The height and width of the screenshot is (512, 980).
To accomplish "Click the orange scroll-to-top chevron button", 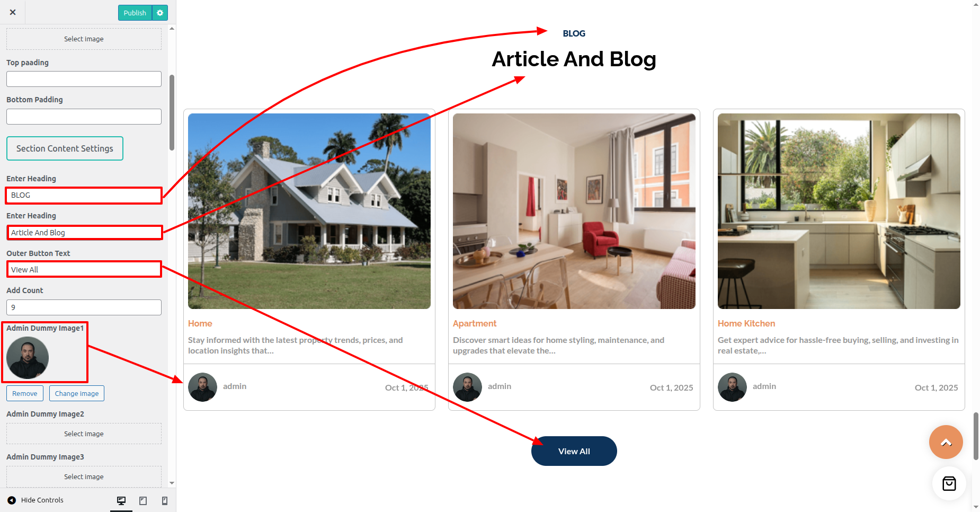I will click(946, 442).
